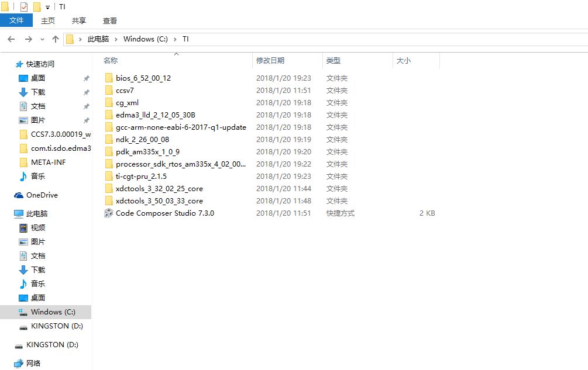
Task: Open 桌面 under This PC
Action: point(38,298)
